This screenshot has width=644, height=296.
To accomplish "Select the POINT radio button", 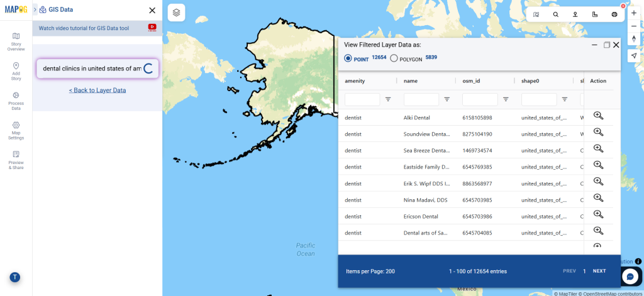I will click(348, 58).
